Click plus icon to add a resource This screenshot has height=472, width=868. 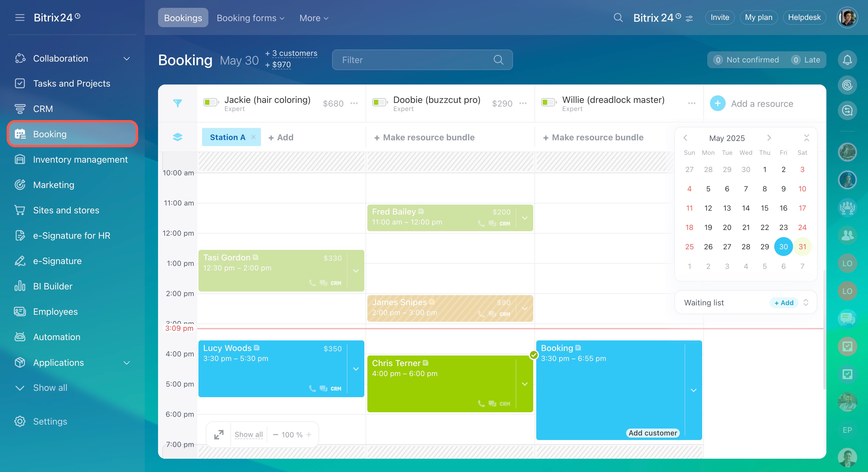click(718, 104)
